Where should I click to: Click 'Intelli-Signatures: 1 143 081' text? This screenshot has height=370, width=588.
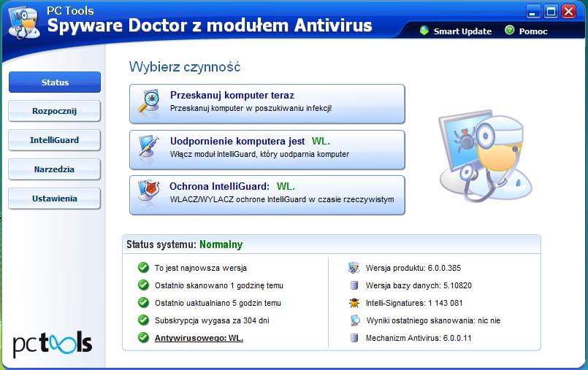click(x=414, y=303)
